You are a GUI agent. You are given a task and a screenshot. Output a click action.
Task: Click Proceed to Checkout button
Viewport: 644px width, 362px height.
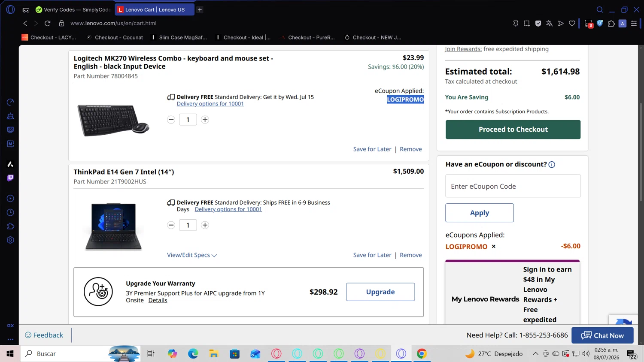click(513, 130)
